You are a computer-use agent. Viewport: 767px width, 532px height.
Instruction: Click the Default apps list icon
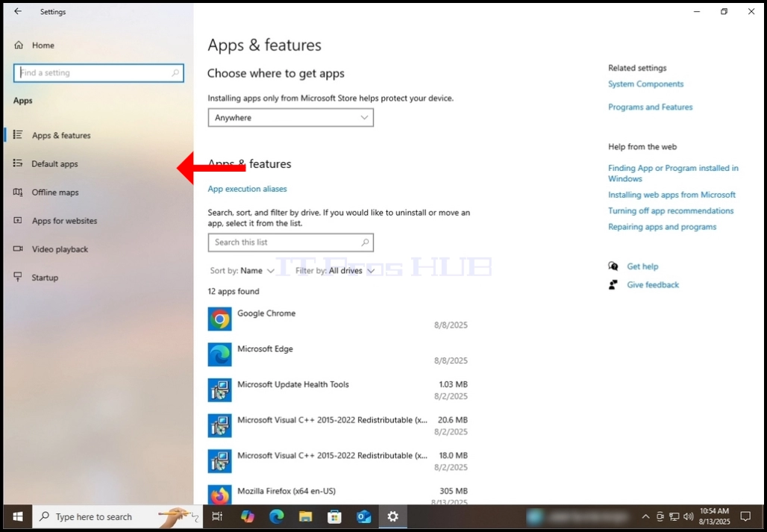pyautogui.click(x=18, y=163)
